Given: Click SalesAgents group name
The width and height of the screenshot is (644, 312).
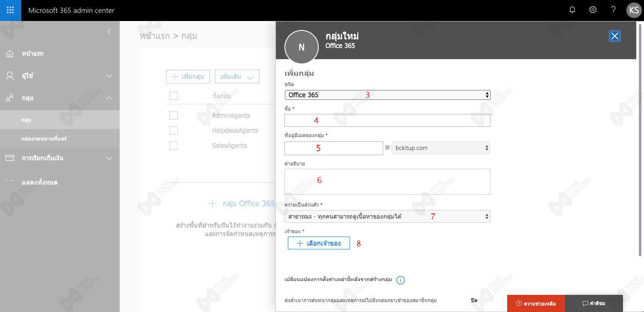Looking at the screenshot, I should tap(230, 145).
